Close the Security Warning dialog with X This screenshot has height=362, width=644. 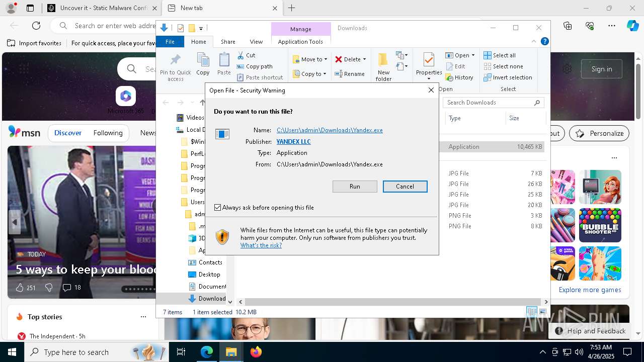(431, 90)
